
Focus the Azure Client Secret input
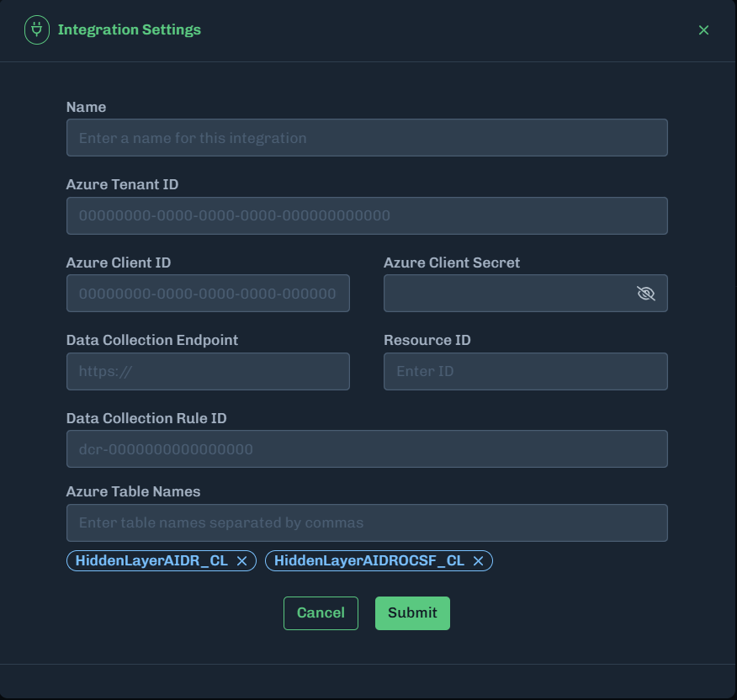505,294
